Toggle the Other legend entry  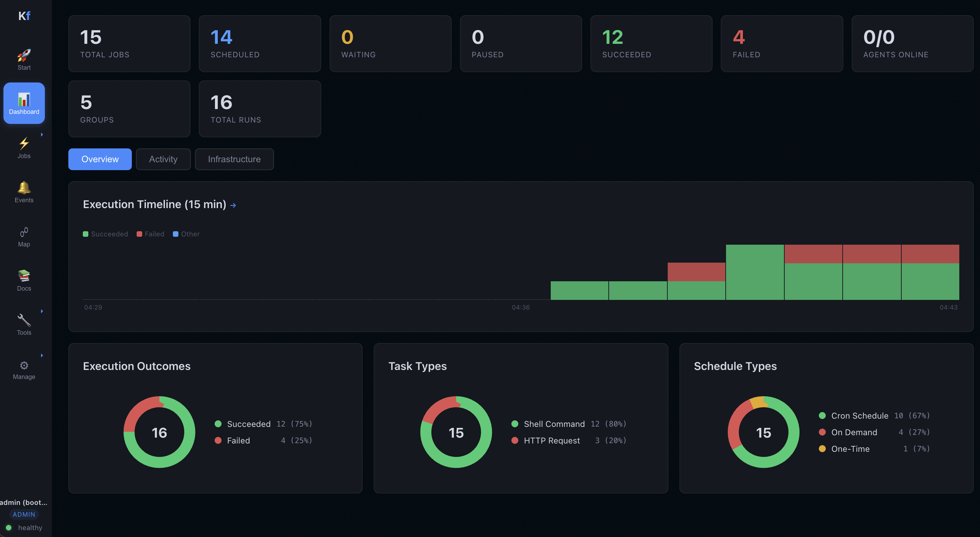pyautogui.click(x=186, y=234)
